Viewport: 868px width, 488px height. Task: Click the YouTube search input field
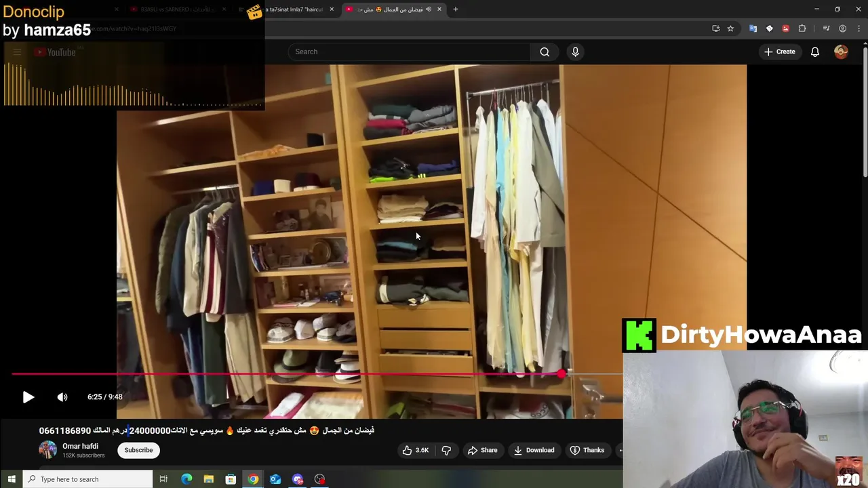(409, 52)
